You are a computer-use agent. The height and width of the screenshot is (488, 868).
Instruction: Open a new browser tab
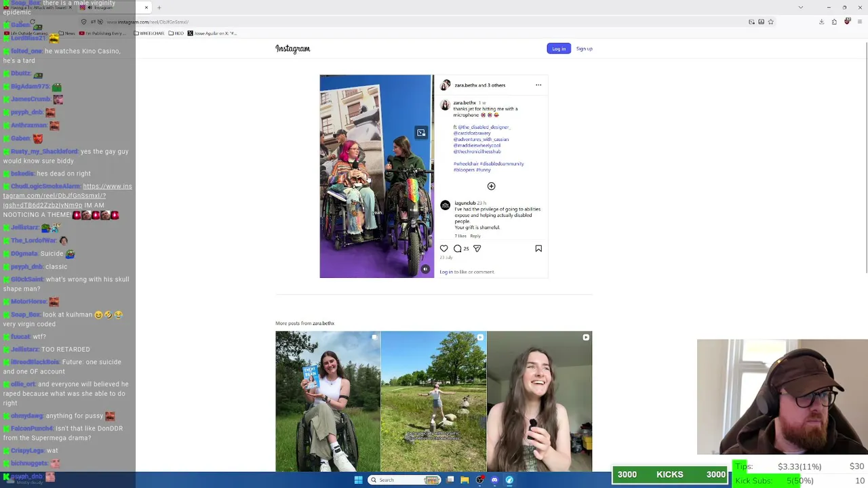pos(159,7)
